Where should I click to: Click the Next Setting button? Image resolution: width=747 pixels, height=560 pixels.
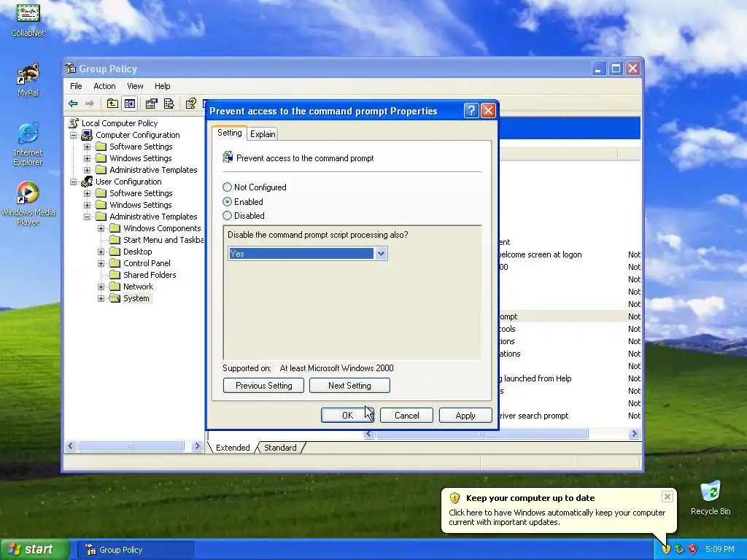tap(349, 385)
